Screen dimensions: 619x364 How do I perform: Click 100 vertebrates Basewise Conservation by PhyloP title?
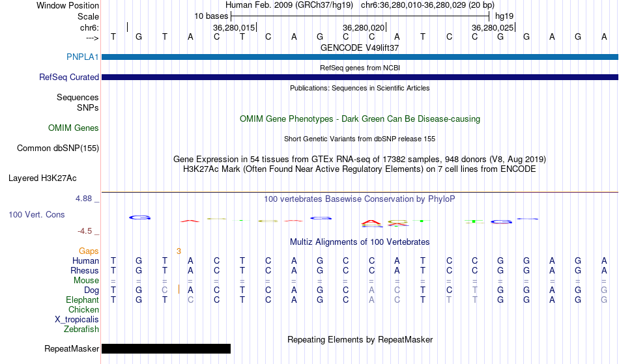coord(360,199)
